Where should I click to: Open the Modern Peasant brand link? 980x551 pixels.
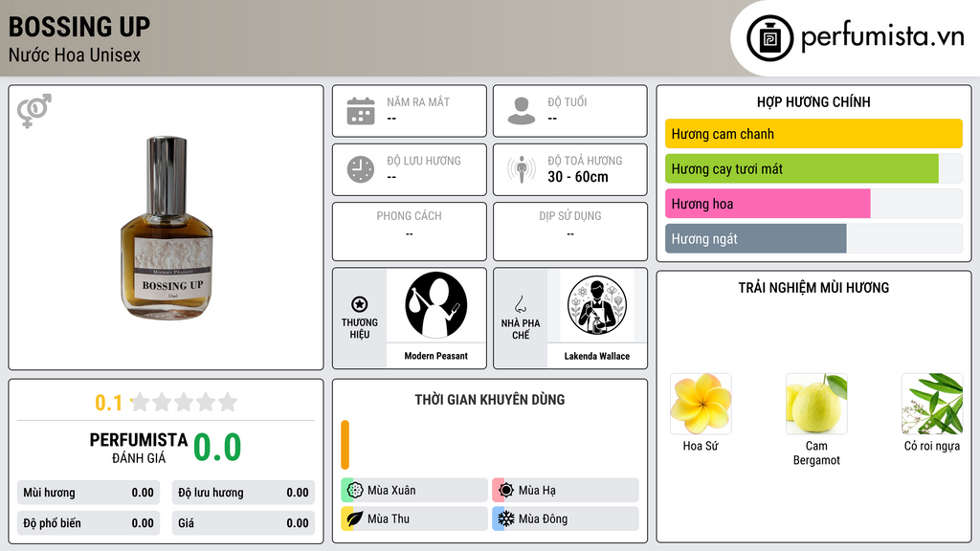click(435, 356)
